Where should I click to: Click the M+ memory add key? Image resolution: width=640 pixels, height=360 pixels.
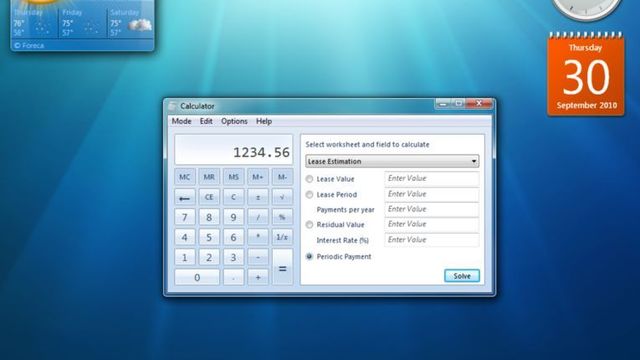[258, 177]
